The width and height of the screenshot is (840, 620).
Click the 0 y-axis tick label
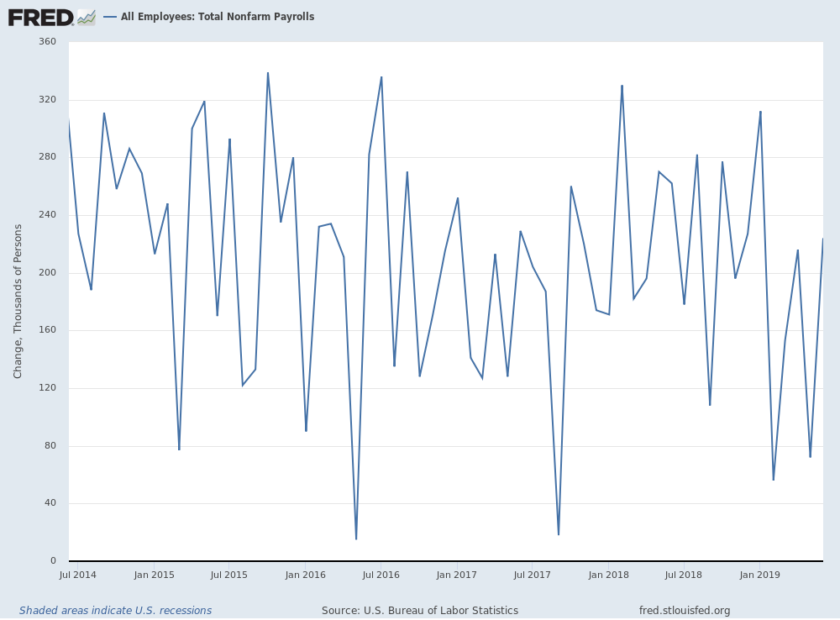(x=52, y=561)
